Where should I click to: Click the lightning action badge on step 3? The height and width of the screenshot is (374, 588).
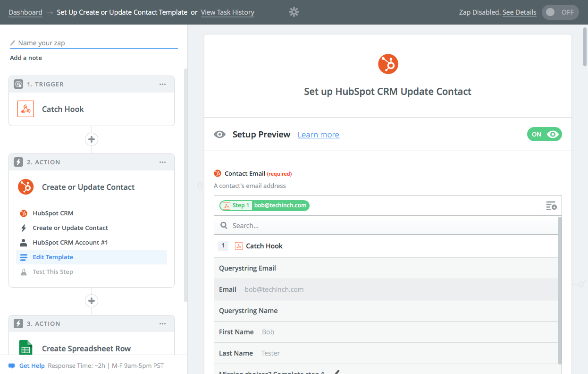click(x=18, y=323)
